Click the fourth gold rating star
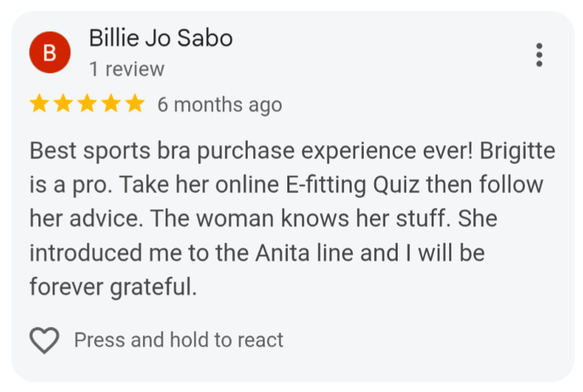Viewport: 583px width, 392px height. click(111, 103)
